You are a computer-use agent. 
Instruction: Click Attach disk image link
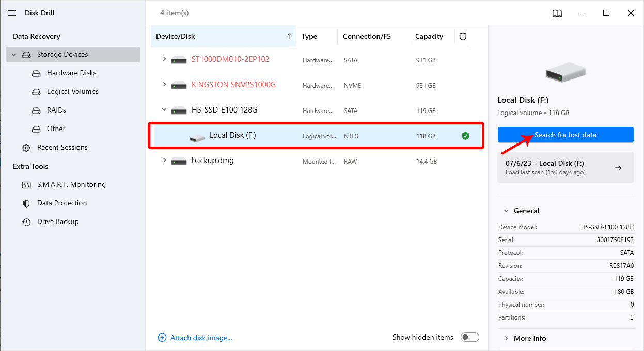tap(201, 338)
